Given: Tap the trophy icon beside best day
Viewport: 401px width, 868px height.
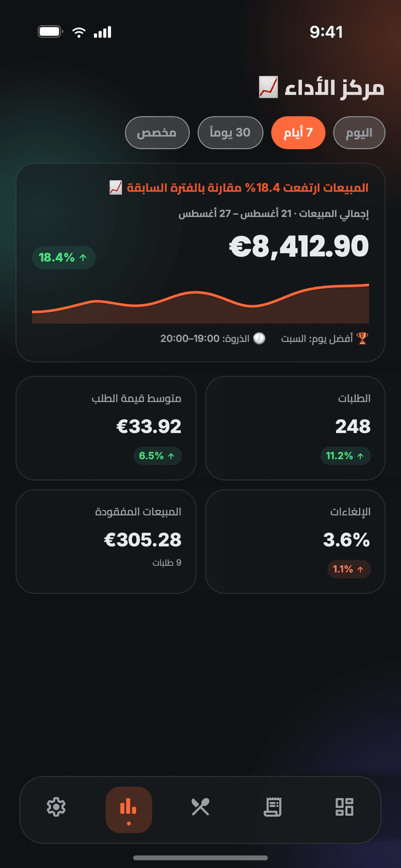Looking at the screenshot, I should point(362,338).
